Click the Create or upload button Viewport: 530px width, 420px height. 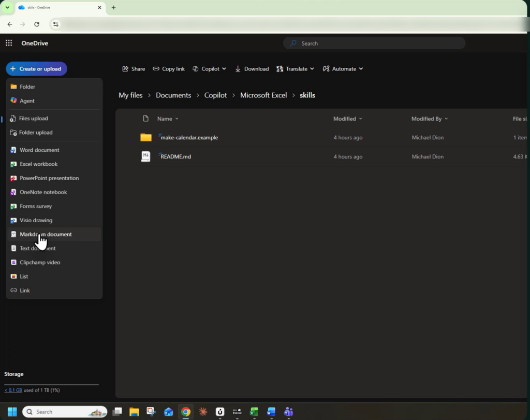pos(37,69)
